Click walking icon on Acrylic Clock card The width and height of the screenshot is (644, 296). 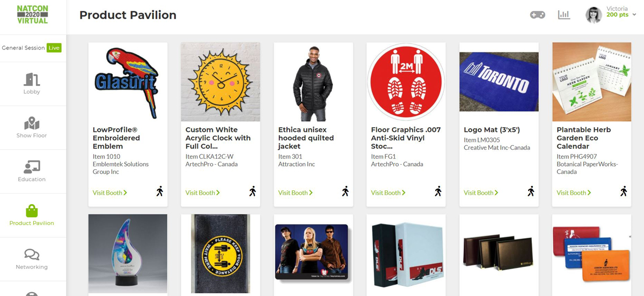click(x=252, y=191)
